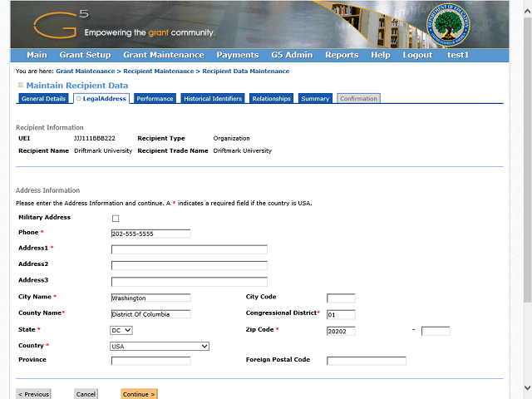Open the Relationships tab
The width and height of the screenshot is (532, 399).
272,98
